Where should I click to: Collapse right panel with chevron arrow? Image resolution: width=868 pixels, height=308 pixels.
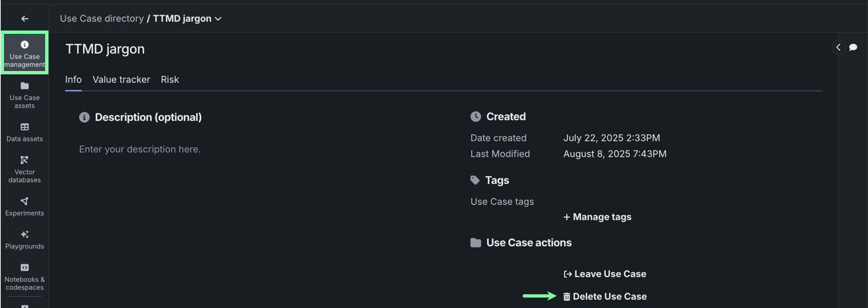pyautogui.click(x=838, y=47)
